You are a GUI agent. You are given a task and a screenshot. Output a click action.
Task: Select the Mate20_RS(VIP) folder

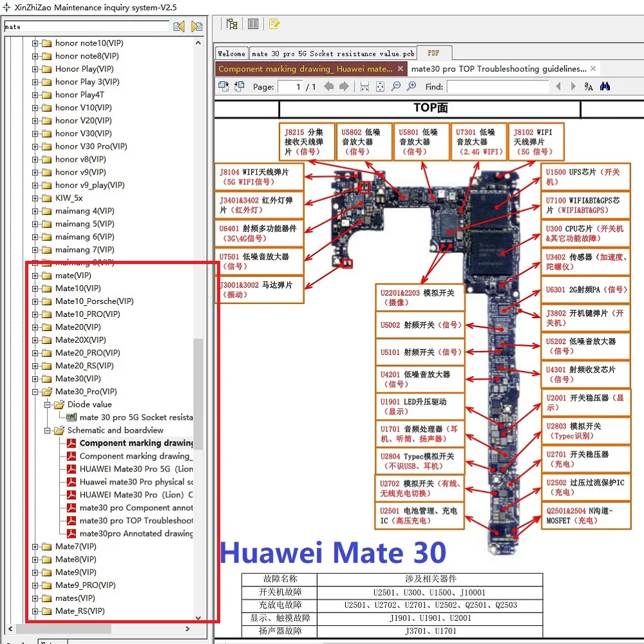tap(84, 366)
